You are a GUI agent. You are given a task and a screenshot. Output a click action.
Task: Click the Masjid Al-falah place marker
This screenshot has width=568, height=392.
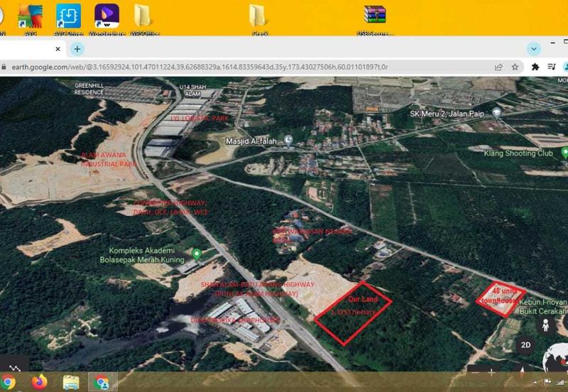point(288,140)
